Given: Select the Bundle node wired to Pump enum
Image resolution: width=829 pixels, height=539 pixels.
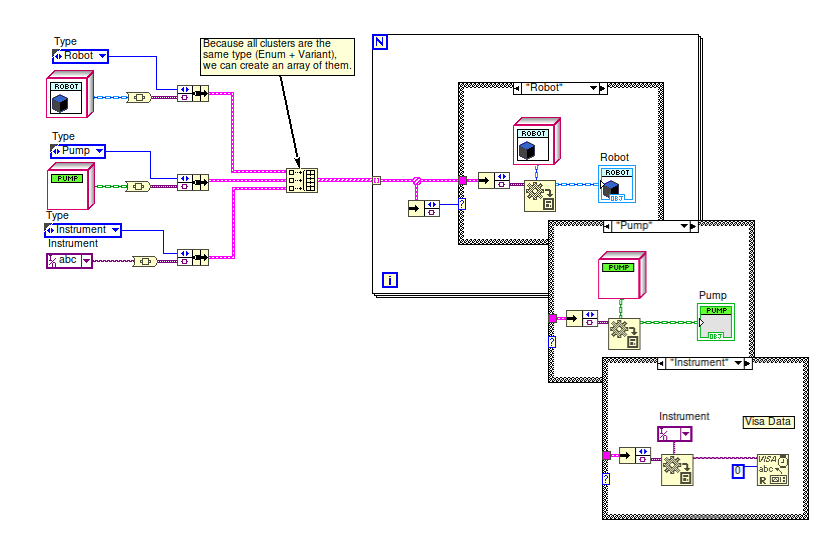Looking at the screenshot, I should (x=193, y=182).
